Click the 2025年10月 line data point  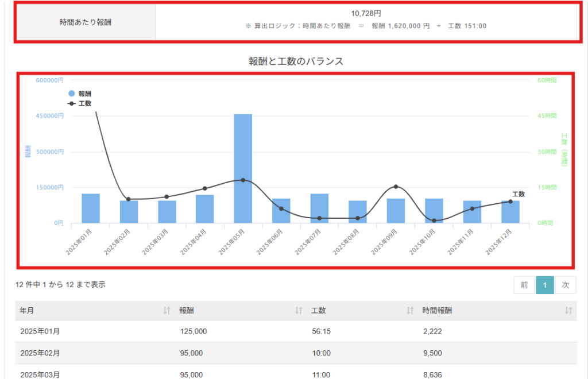point(434,221)
